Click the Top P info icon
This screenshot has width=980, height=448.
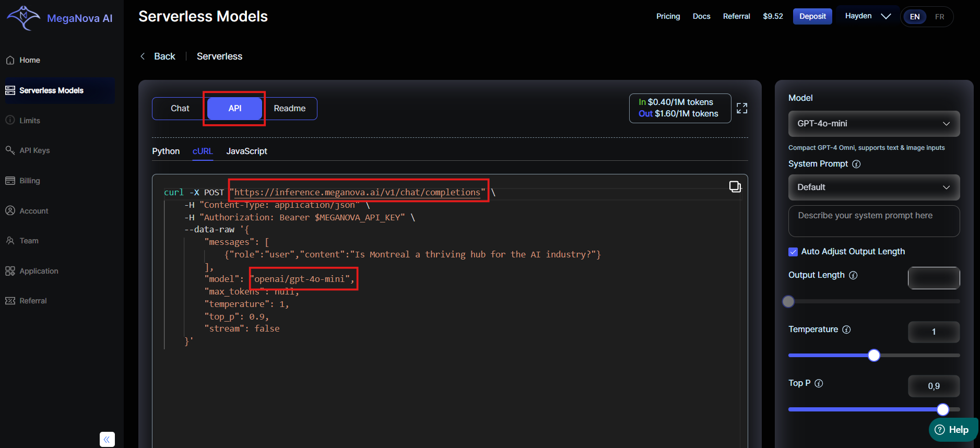tap(819, 383)
